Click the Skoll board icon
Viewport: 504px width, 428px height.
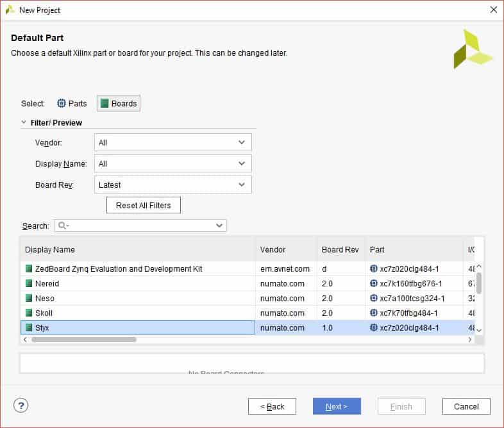coord(29,313)
